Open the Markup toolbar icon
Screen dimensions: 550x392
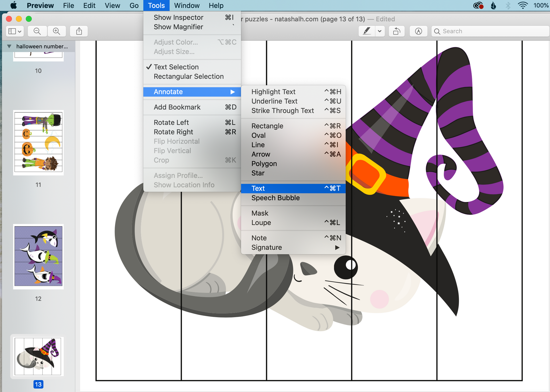[x=418, y=31]
